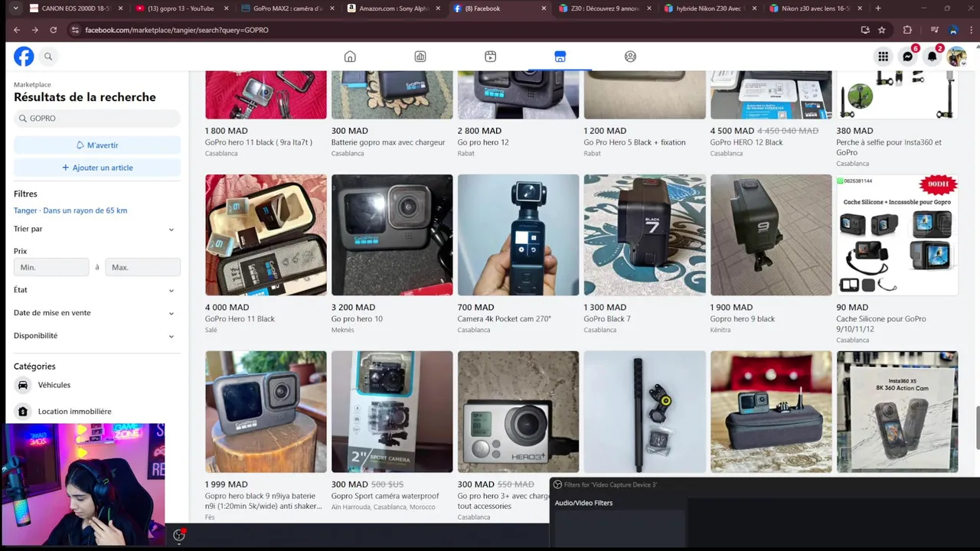Open the GoPro HERO 12 Black listing title
Screen dimensions: 980x551
tap(746, 142)
